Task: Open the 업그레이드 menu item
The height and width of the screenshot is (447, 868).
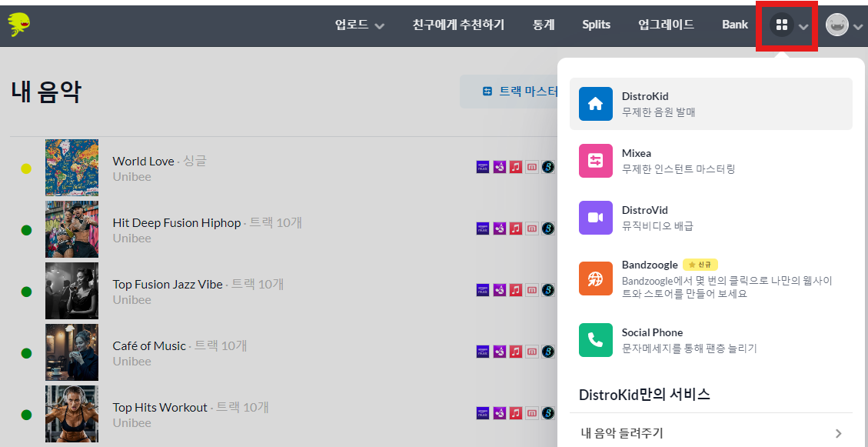Action: 666,25
